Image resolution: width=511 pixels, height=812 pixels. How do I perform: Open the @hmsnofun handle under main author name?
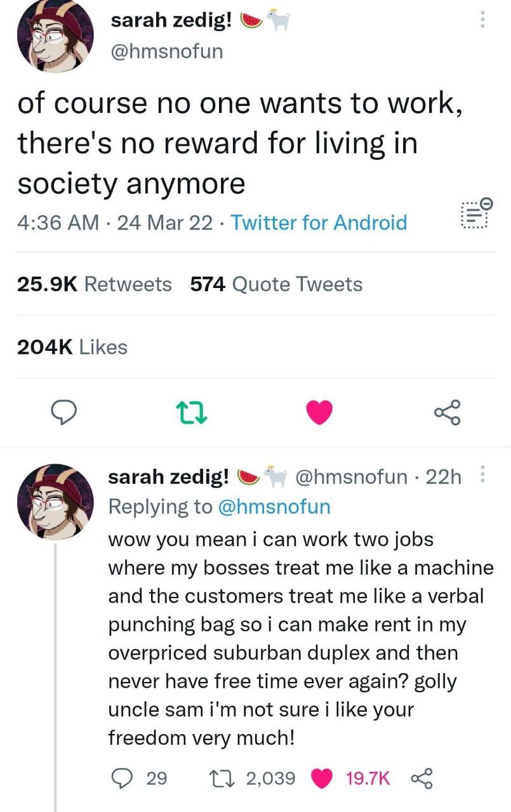tap(167, 51)
